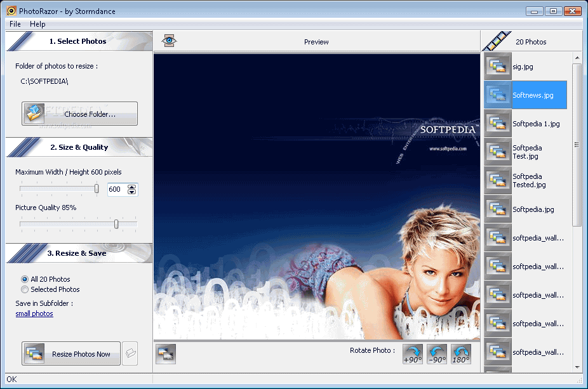Click the Rotate Photo label

(372, 350)
